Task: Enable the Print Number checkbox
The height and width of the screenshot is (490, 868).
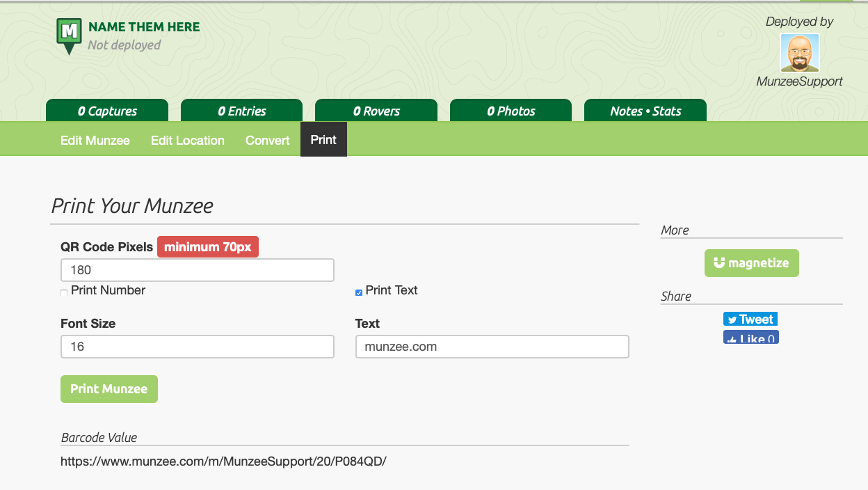Action: coord(65,292)
